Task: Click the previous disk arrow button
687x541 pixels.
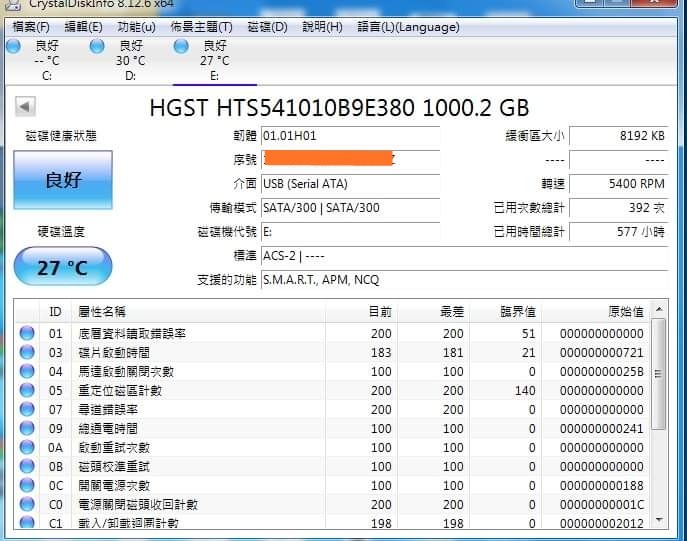Action: coord(25,107)
